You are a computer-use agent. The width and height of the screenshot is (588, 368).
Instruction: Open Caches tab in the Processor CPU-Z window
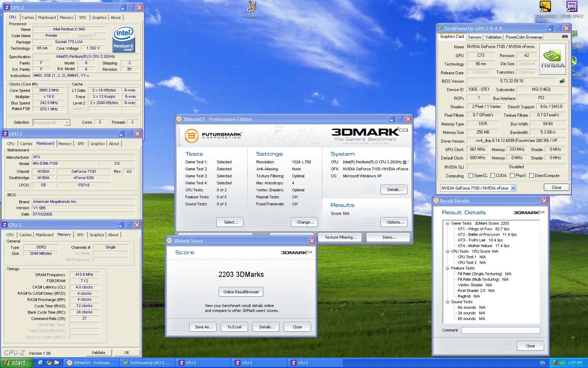tap(28, 17)
